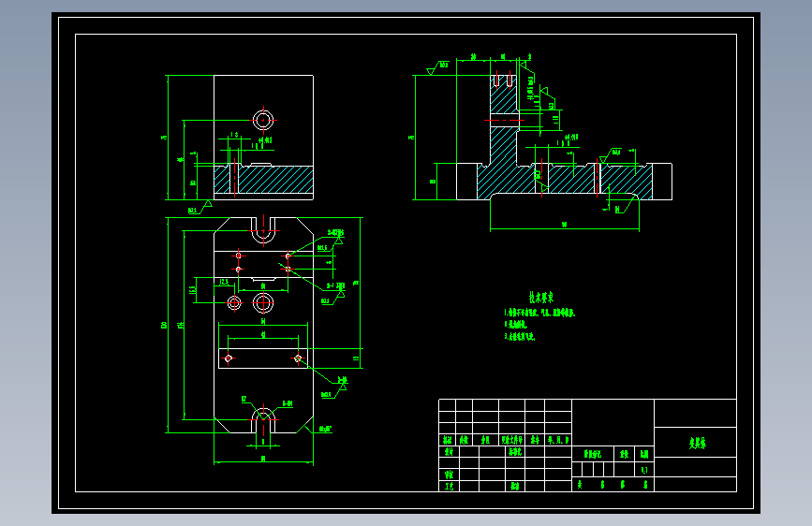
Task: Select the long horizontal dimension below the section view
Action: pyautogui.click(x=565, y=226)
